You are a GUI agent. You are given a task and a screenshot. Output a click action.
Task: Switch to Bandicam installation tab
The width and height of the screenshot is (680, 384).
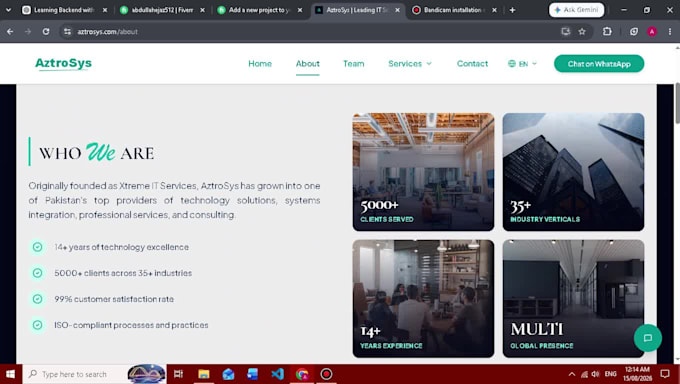453,10
